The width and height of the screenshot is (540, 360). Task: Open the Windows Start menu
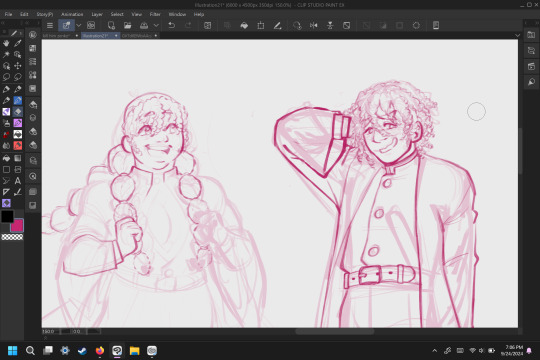[12, 350]
